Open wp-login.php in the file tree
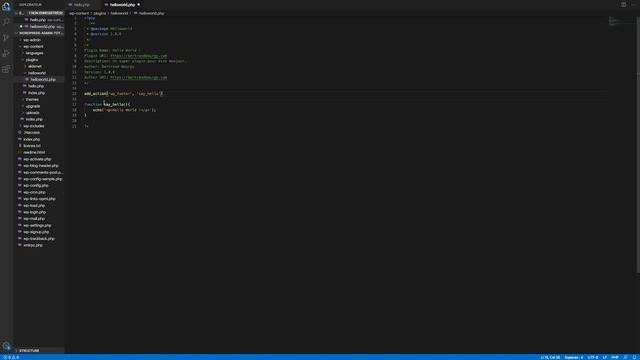This screenshot has width=640, height=360. coord(35,212)
